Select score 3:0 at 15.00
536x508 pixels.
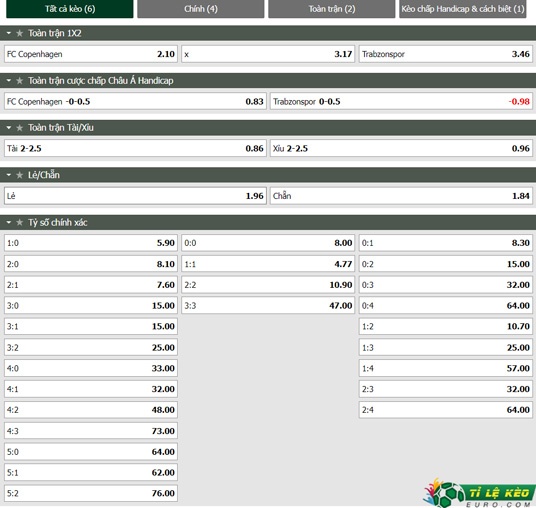[91, 306]
